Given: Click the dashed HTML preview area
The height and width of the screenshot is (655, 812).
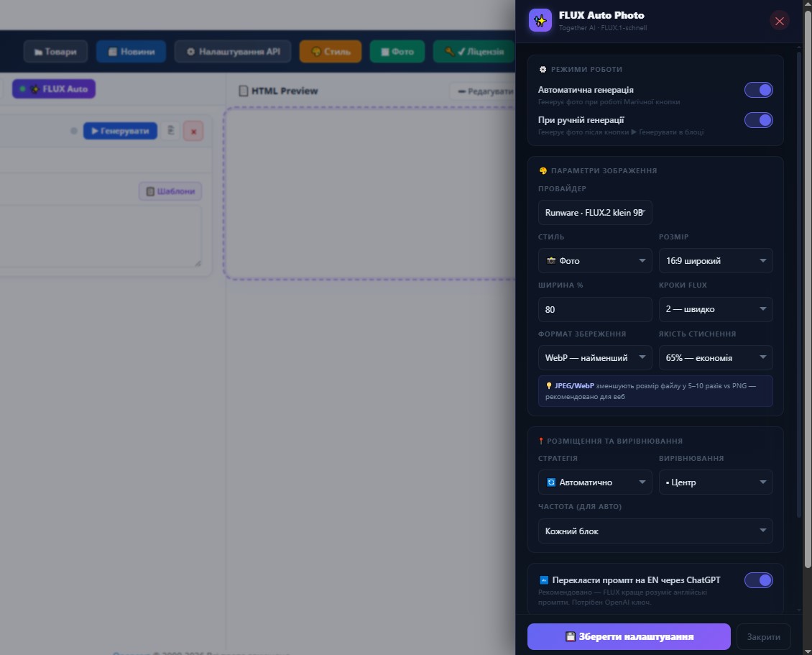Looking at the screenshot, I should click(370, 194).
